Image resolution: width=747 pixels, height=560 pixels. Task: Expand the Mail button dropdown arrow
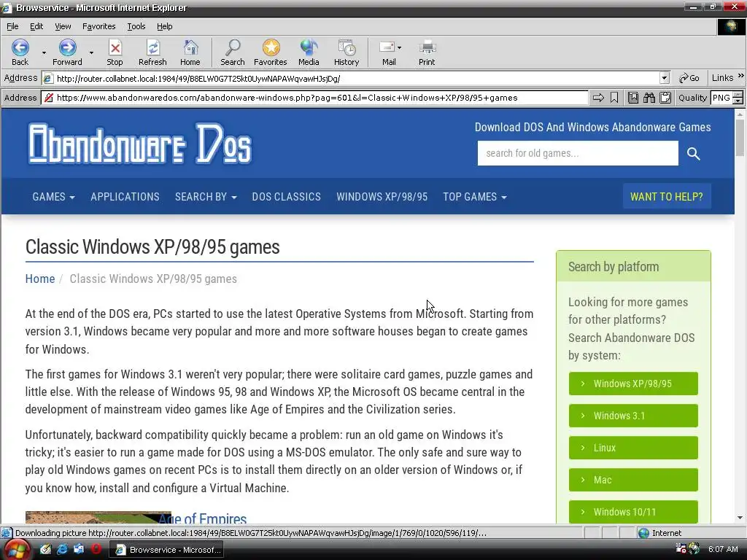pyautogui.click(x=399, y=47)
